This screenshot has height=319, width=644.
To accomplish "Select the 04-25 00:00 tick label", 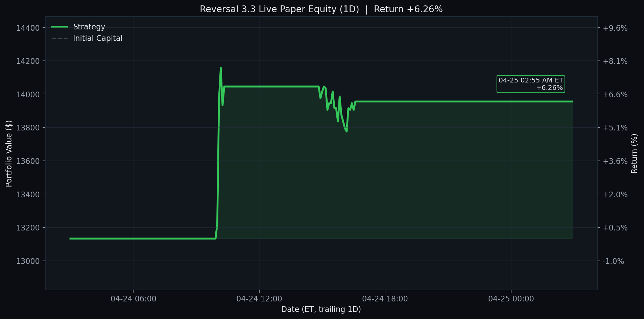I will (x=511, y=299).
